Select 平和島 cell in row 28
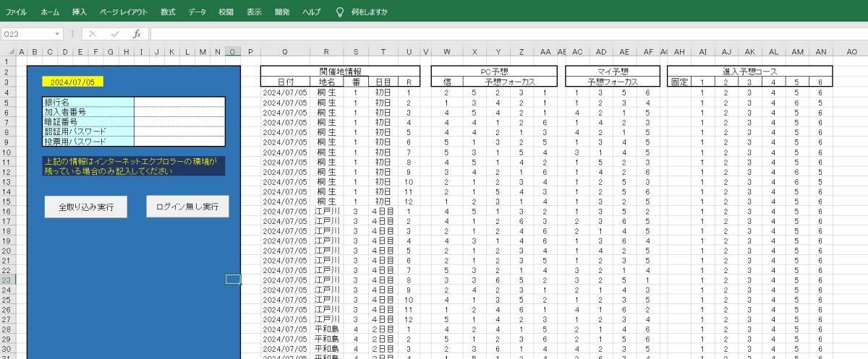This screenshot has height=359, width=868. click(326, 329)
